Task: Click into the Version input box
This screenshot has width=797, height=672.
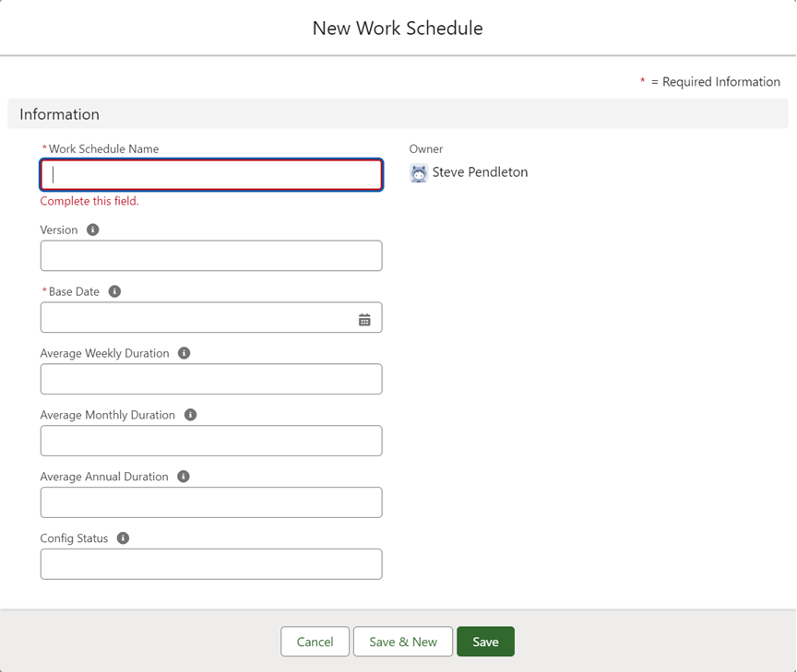Action: (211, 256)
